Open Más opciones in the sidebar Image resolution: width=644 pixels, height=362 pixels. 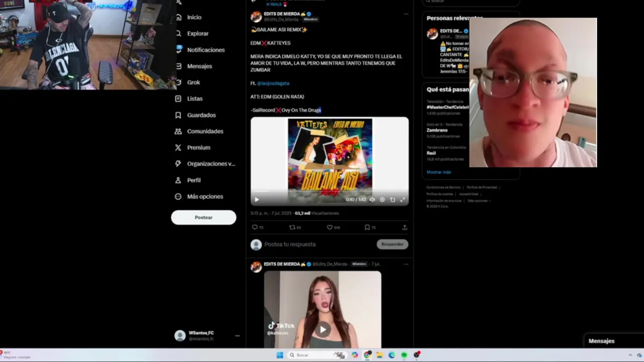tap(199, 197)
